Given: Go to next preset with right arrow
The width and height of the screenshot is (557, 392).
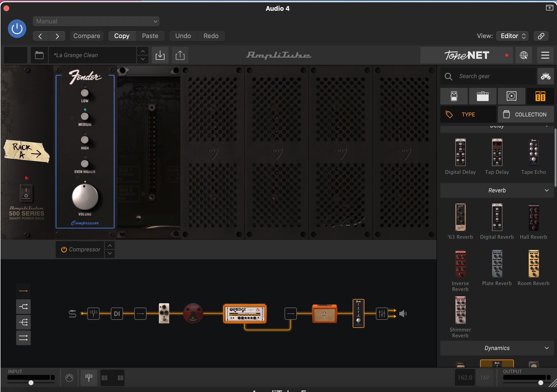Looking at the screenshot, I should pyautogui.click(x=57, y=36).
